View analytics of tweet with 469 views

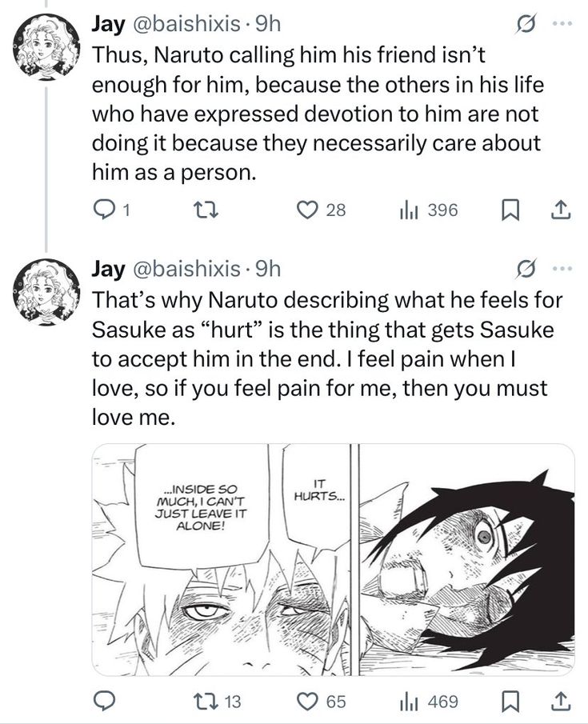tap(408, 701)
